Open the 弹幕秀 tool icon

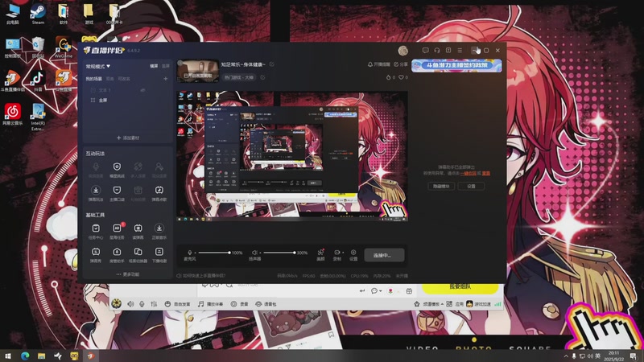(x=96, y=252)
